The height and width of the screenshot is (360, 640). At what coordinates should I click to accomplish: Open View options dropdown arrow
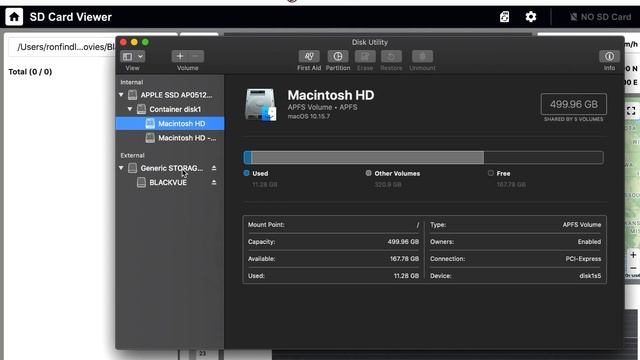coord(140,56)
